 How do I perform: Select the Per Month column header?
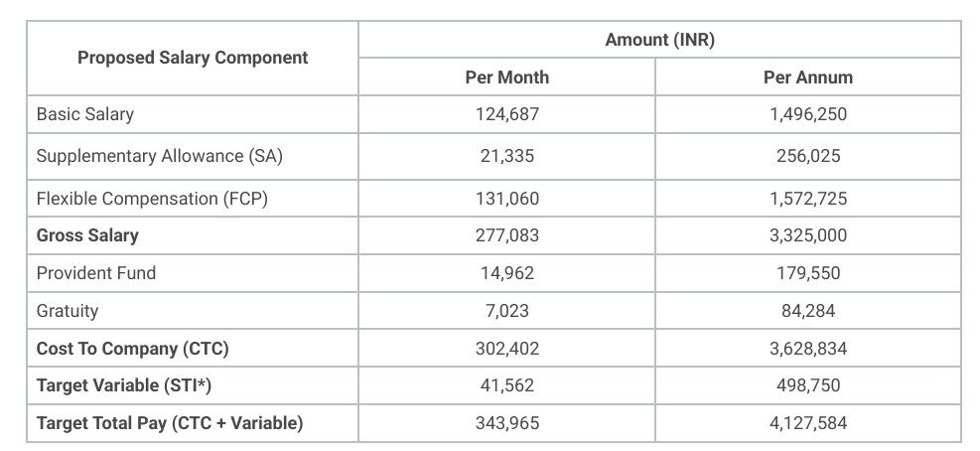tap(506, 77)
